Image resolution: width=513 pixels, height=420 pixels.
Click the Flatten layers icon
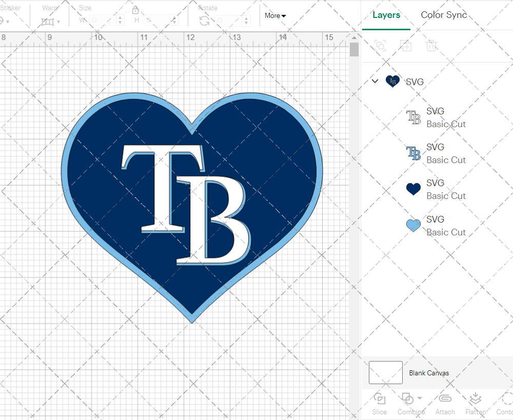point(476,399)
